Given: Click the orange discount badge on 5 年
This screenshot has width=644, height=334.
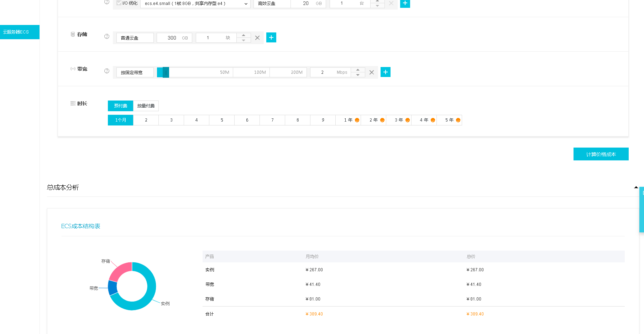Looking at the screenshot, I should tap(458, 120).
